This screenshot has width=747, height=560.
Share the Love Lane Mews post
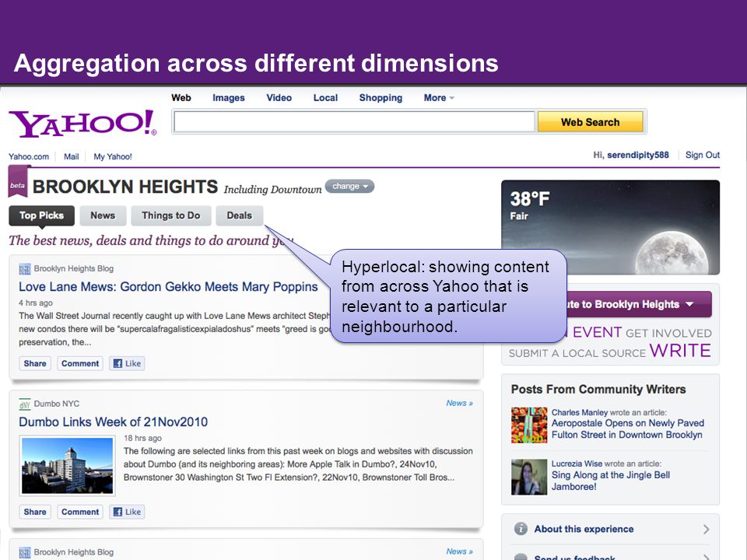tap(35, 363)
